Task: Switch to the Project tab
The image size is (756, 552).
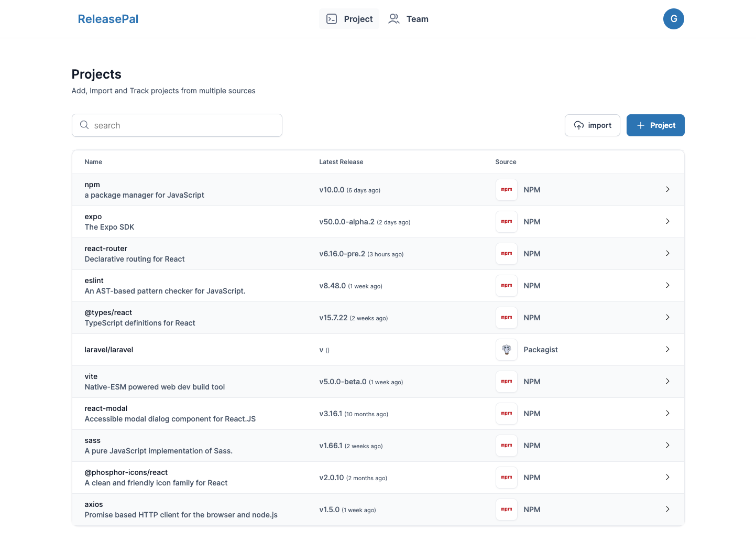Action: pos(349,19)
